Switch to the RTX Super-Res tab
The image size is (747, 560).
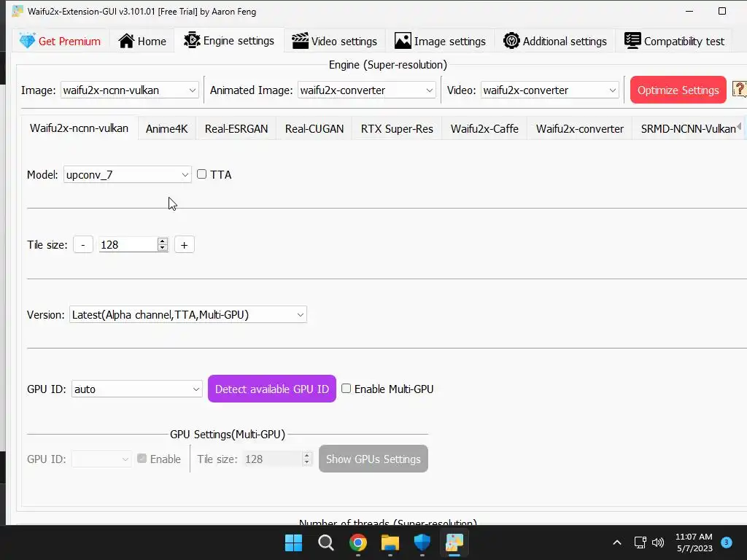(397, 129)
